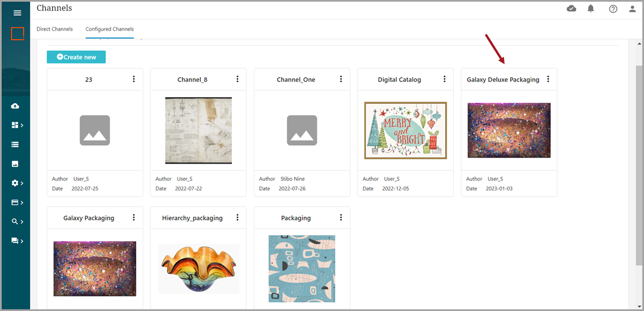Open the user profile icon

(x=632, y=9)
